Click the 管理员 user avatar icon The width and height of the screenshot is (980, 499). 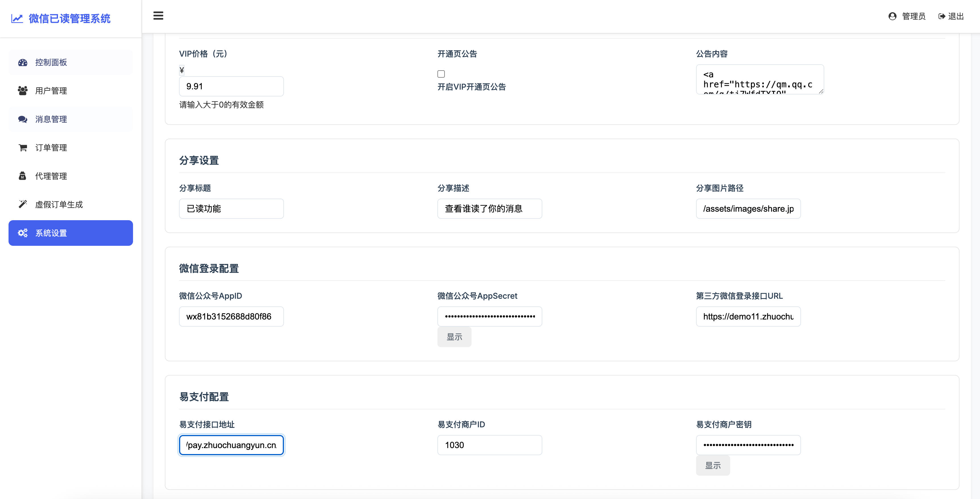pos(892,16)
